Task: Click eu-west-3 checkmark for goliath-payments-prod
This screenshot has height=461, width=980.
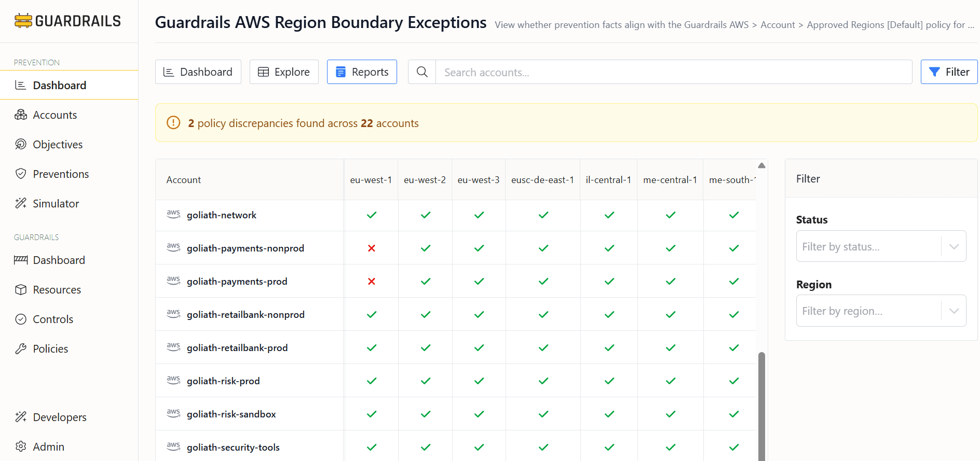Action: (479, 281)
